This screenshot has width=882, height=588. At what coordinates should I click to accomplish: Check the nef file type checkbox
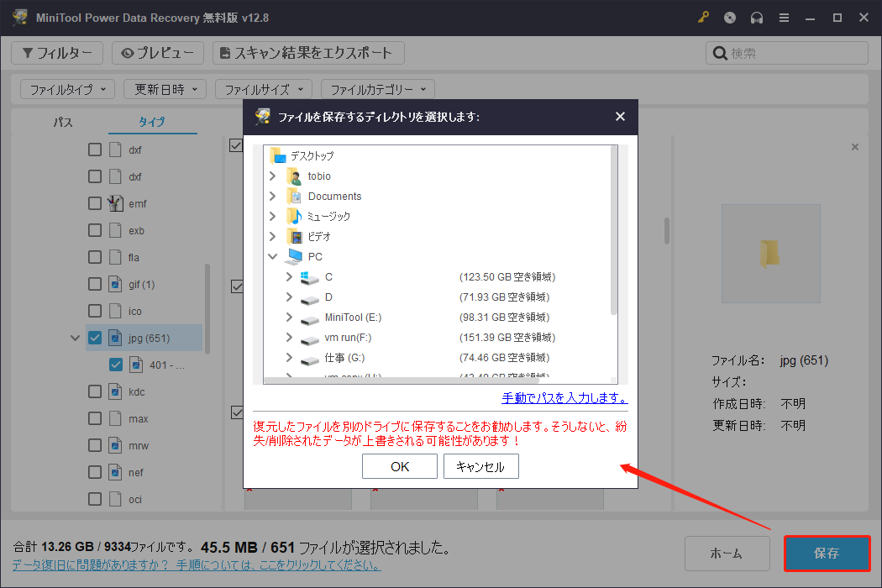point(95,472)
